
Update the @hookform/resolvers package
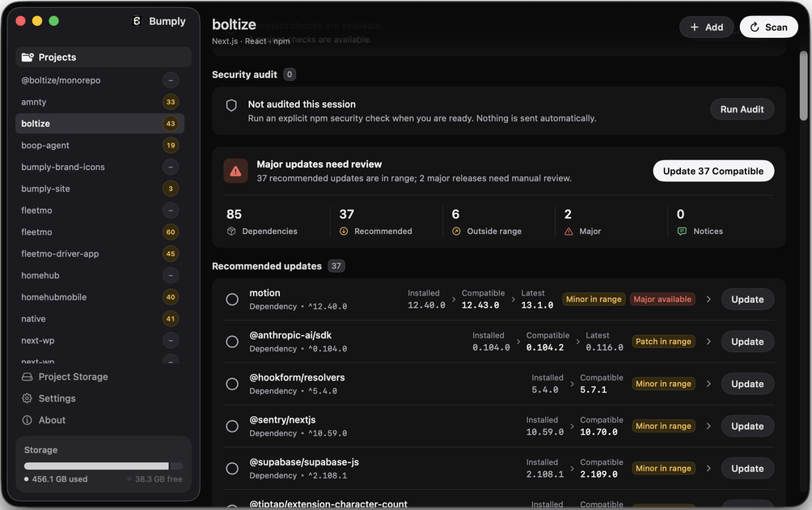(x=747, y=384)
